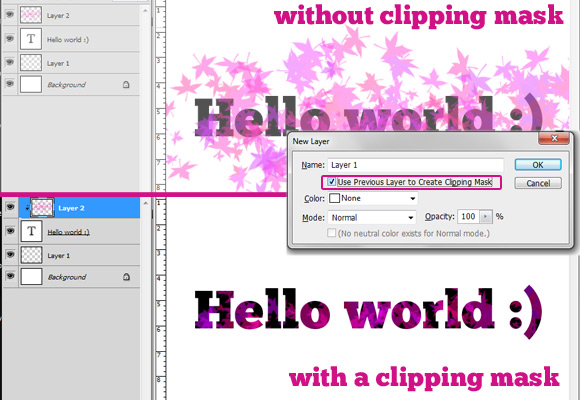Open the Opacity slider arrow
Image resolution: width=580 pixels, height=400 pixels.
486,216
